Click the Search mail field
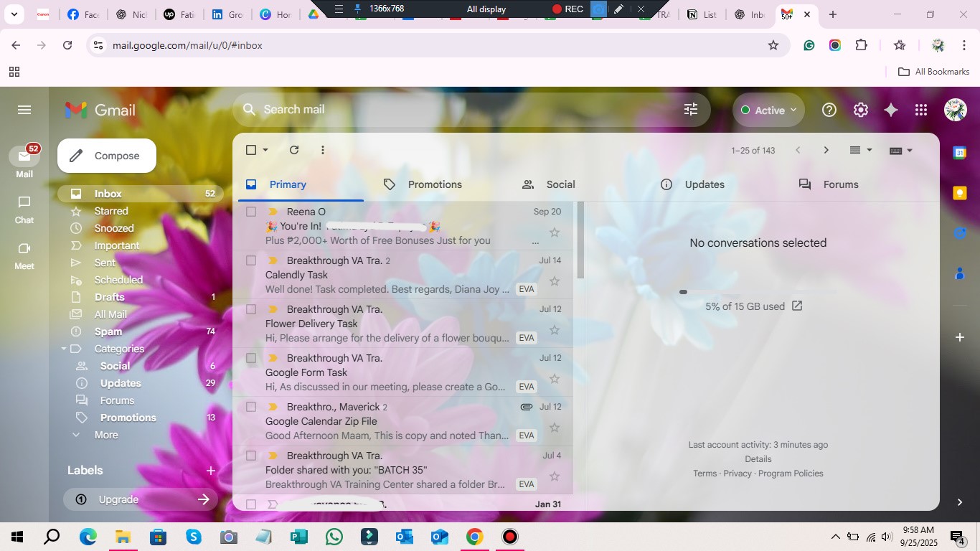 click(459, 109)
